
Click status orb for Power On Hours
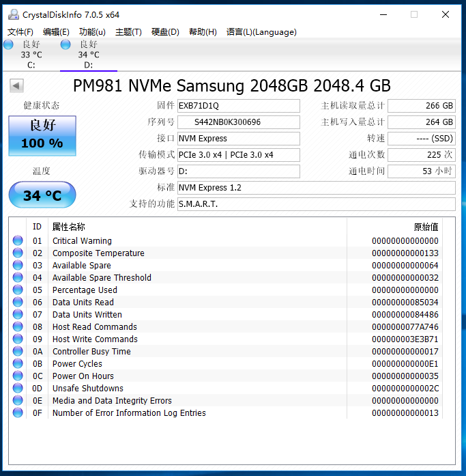coord(18,376)
